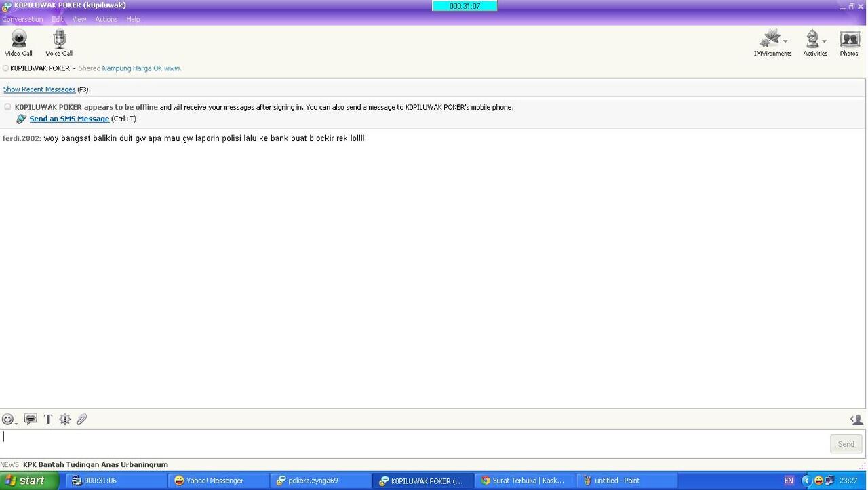The image size is (868, 490).
Task: Click the offline status circle next to K0PILUWAK POKER
Action: tap(6, 68)
